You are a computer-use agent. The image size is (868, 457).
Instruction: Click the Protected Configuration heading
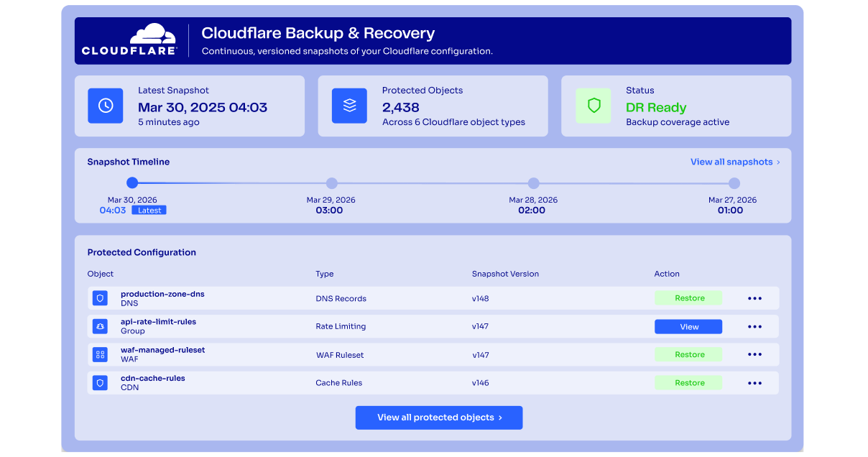[x=142, y=252]
